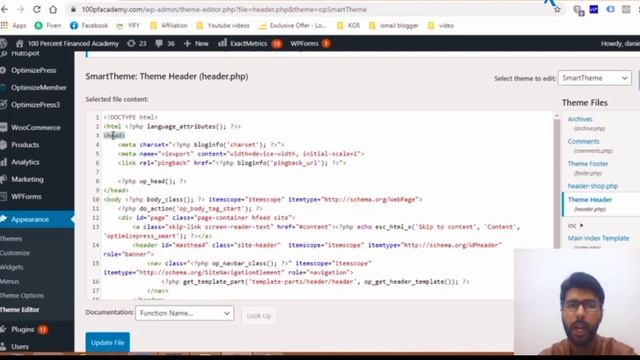Open the Affiliation bookmark folder
The width and height of the screenshot is (640, 360).
coord(169,25)
